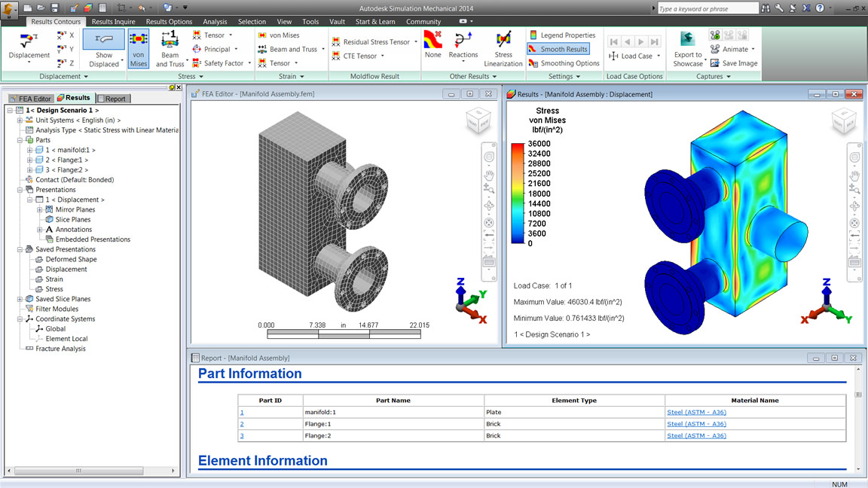Click the None results icon
The height and width of the screenshot is (488, 868).
tap(432, 45)
